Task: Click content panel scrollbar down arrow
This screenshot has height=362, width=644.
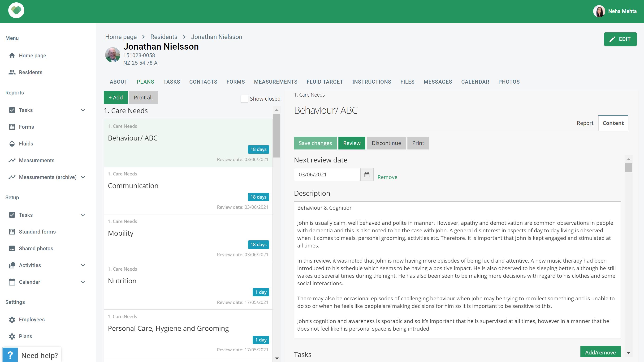Action: click(x=628, y=353)
